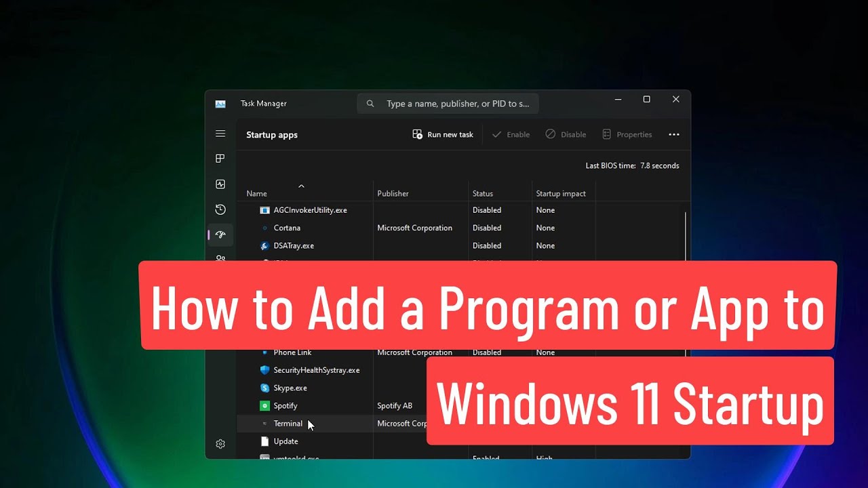Viewport: 868px width, 488px height.
Task: Click the SecurityHealthSystray shield icon
Action: tap(264, 370)
